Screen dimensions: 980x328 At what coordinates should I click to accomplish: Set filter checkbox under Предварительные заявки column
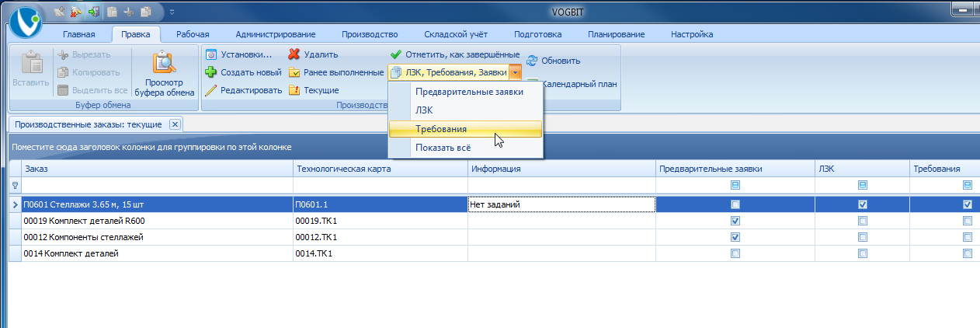click(735, 185)
